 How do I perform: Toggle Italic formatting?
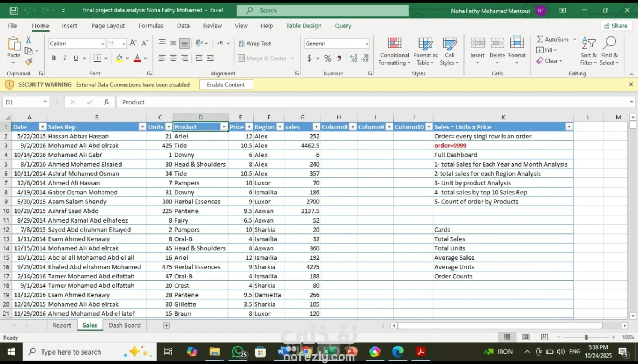point(65,58)
